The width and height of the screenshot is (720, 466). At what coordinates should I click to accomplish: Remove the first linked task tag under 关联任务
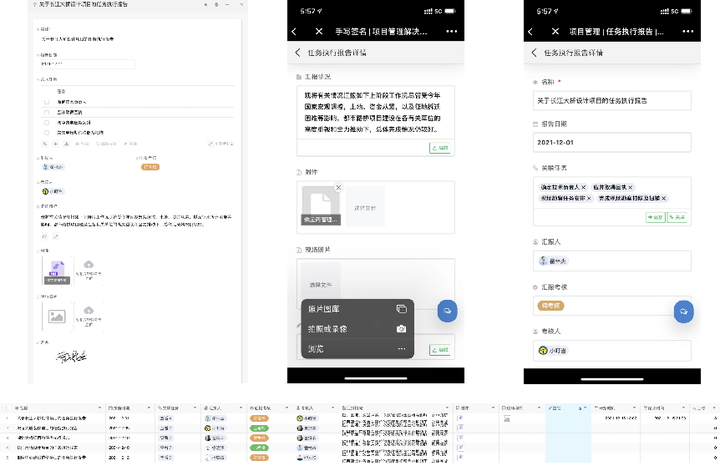(x=584, y=187)
